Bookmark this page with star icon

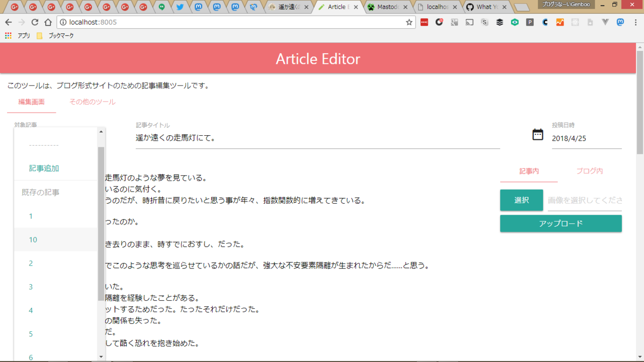(x=409, y=22)
